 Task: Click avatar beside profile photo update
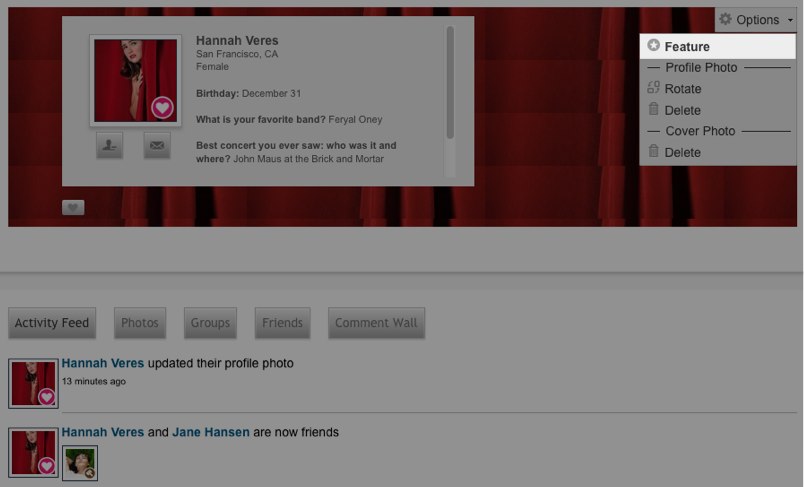[x=33, y=383]
